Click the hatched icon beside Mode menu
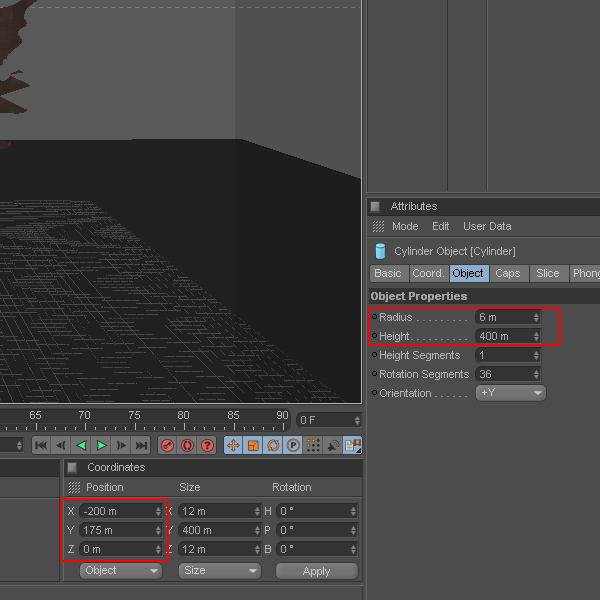The image size is (600, 600). pyautogui.click(x=378, y=226)
